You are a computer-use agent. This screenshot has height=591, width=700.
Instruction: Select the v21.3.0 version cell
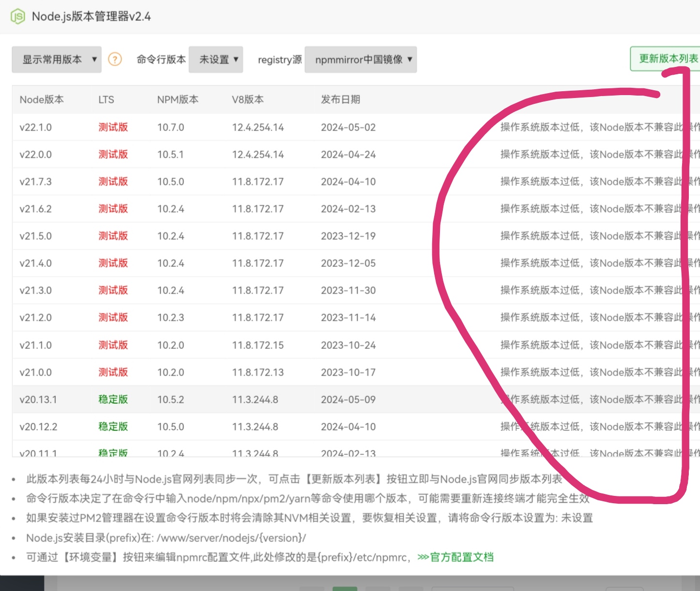point(36,290)
